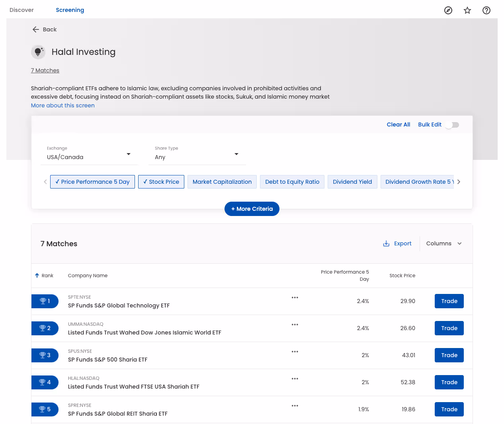Click the 52.38 stock price value

pos(408,382)
